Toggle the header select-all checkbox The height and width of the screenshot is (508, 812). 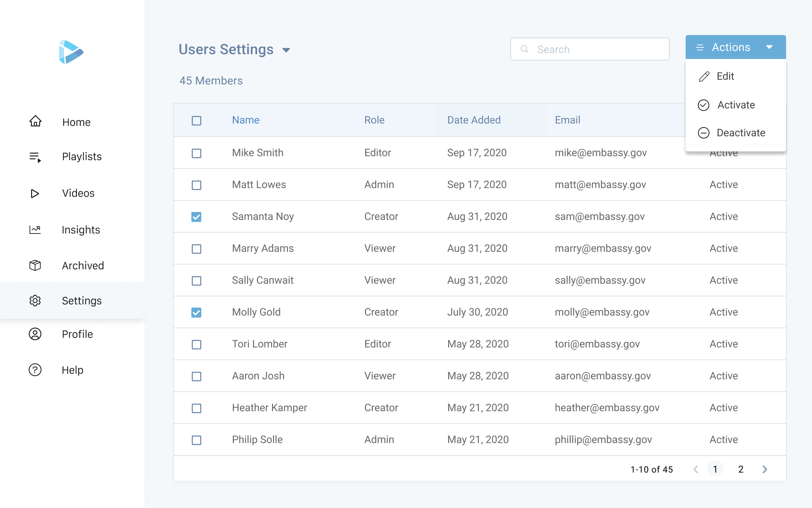tap(196, 120)
